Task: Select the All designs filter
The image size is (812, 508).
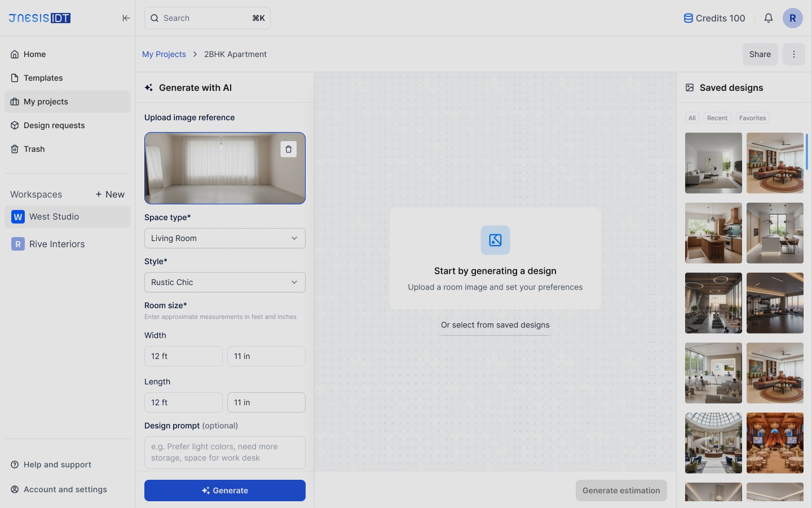Action: click(691, 118)
